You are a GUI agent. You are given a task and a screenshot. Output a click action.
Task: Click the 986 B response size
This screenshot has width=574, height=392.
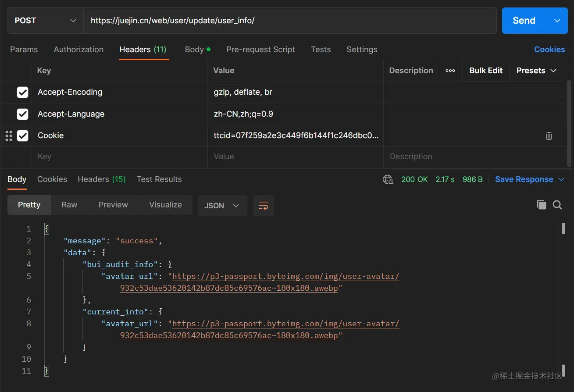point(472,179)
